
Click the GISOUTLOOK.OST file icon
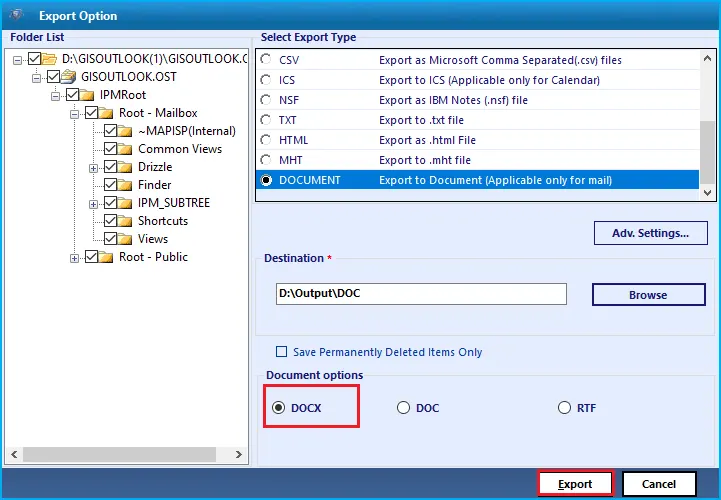(69, 77)
